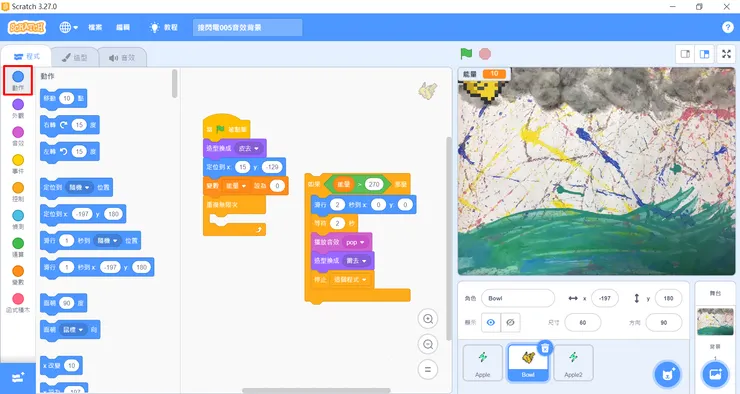This screenshot has height=394, width=740.
Task: Click the sprite y field 180
Action: [x=668, y=298]
